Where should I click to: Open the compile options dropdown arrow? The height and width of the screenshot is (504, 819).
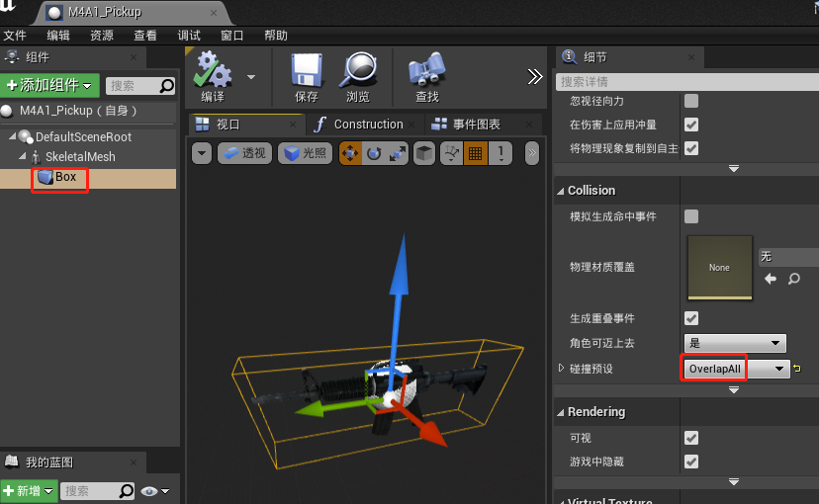(251, 77)
